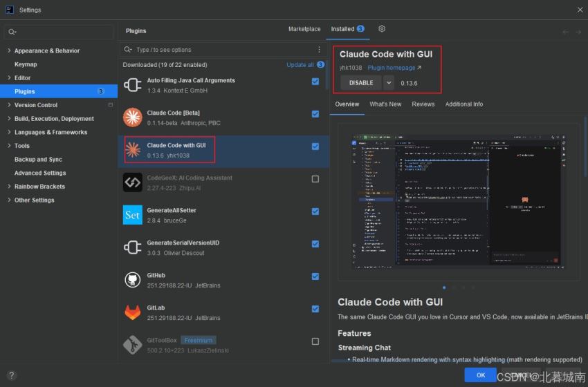This screenshot has width=588, height=387.
Task: Click the CodeGeeX plugin icon
Action: click(132, 182)
